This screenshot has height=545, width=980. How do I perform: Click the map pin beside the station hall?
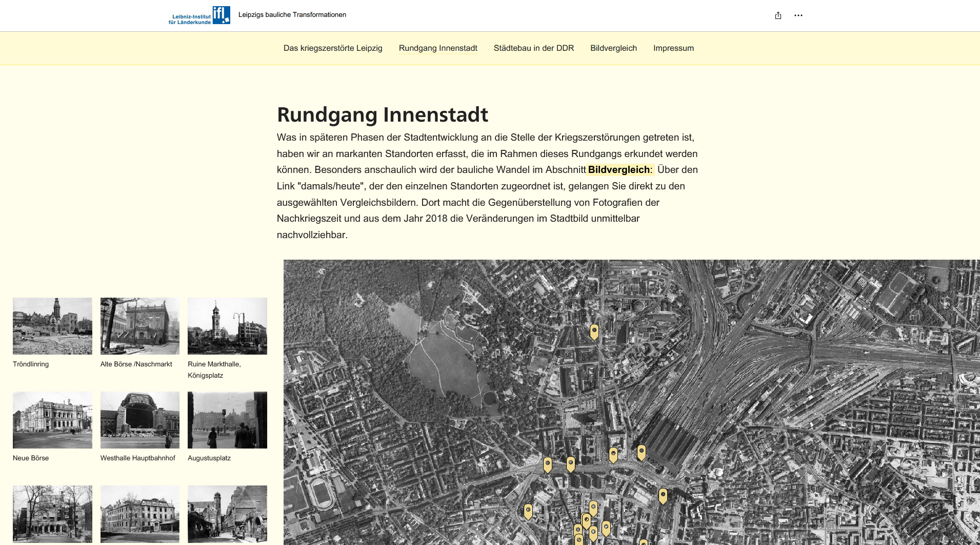coord(641,452)
